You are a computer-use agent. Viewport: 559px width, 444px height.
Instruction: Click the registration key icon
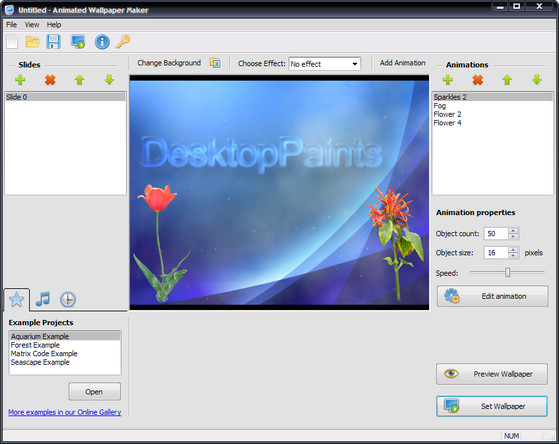click(123, 42)
